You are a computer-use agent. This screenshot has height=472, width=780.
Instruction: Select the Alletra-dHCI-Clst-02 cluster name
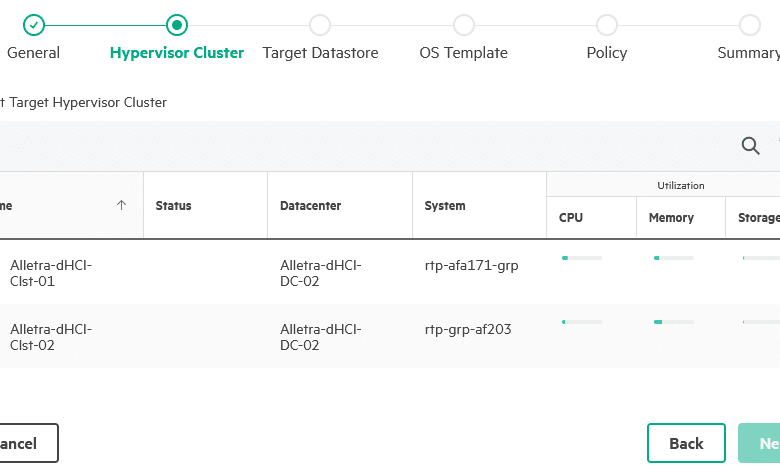pos(51,337)
